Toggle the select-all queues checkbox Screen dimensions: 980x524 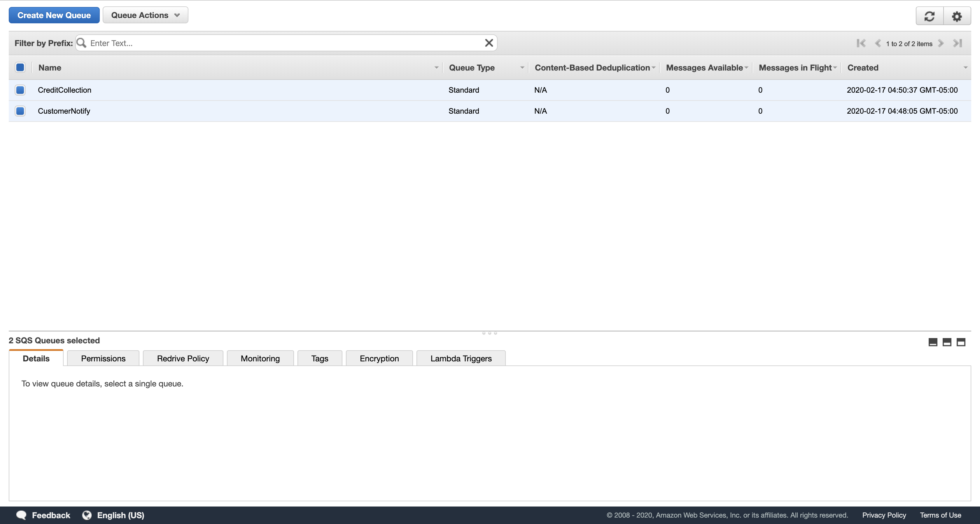[x=20, y=67]
